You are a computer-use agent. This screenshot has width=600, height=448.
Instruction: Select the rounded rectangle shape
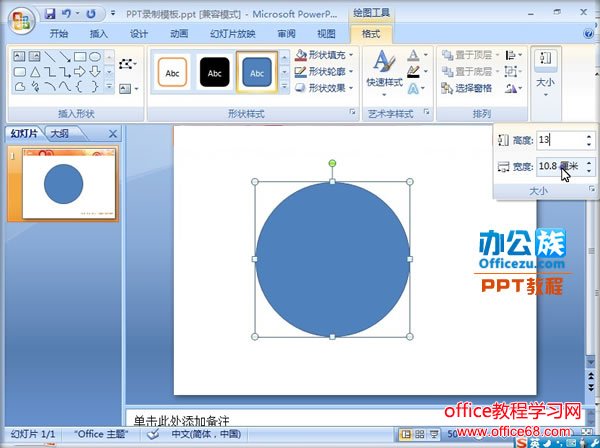pyautogui.click(x=19, y=72)
